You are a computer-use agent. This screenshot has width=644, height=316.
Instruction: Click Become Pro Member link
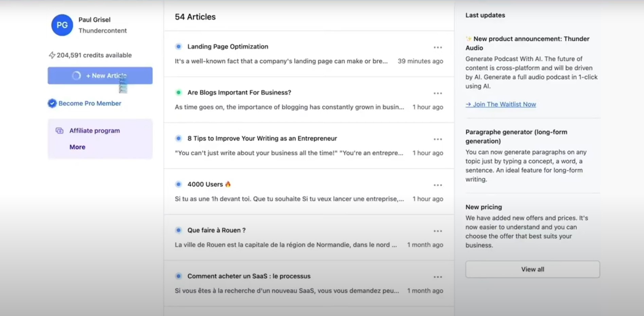90,103
